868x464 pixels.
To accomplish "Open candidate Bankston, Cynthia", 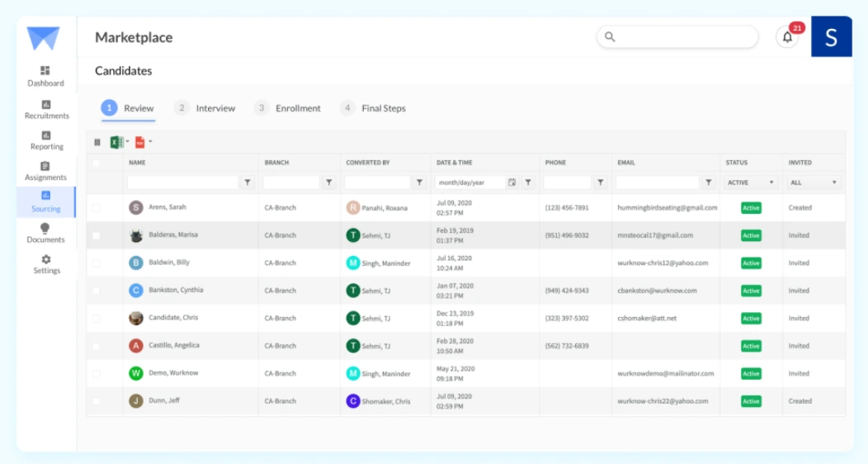I will pyautogui.click(x=176, y=290).
